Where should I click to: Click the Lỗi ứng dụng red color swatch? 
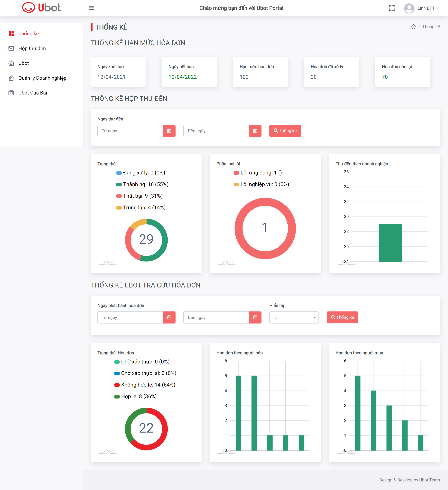236,173
